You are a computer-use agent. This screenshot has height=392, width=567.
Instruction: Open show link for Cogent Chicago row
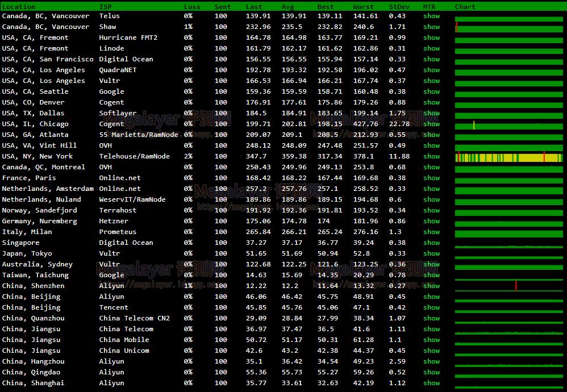431,124
